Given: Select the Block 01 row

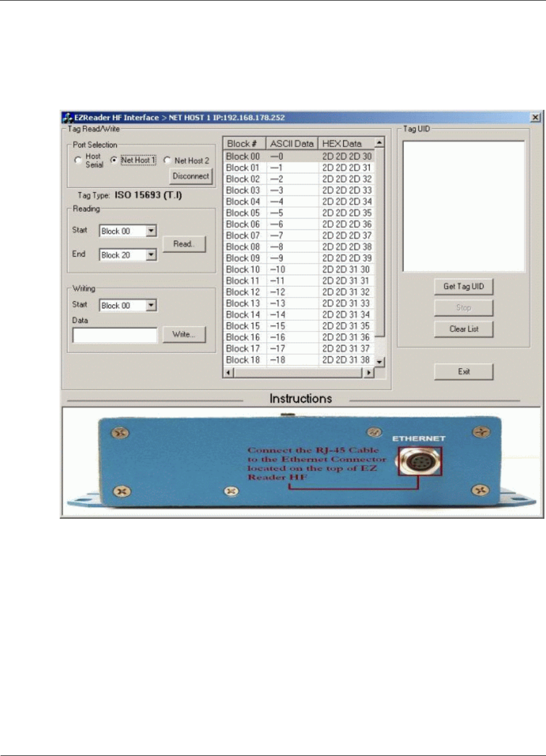Looking at the screenshot, I should (x=299, y=167).
